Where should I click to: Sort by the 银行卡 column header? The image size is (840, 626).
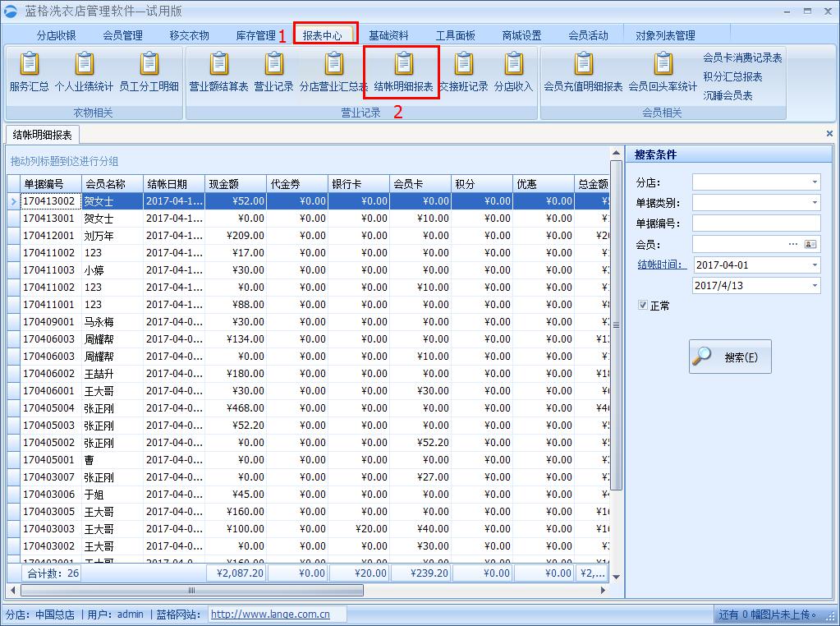[x=359, y=184]
